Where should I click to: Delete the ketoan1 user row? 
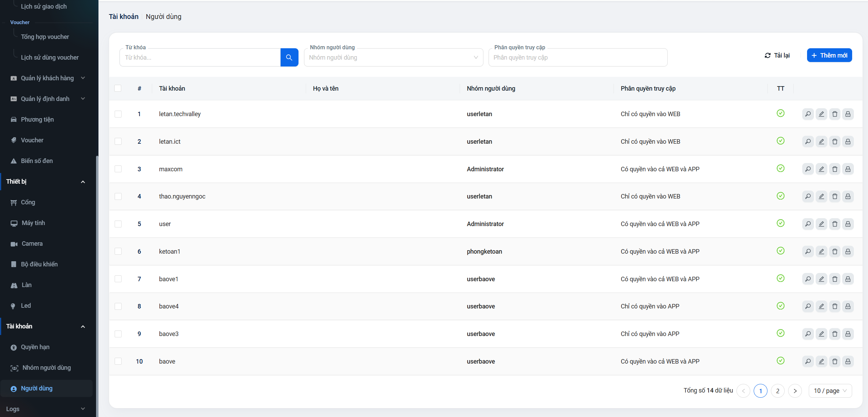point(834,251)
